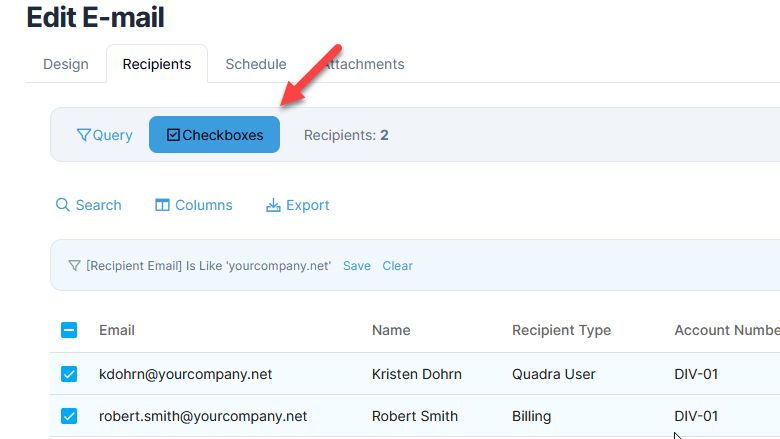Click the Export download icon

click(x=273, y=205)
